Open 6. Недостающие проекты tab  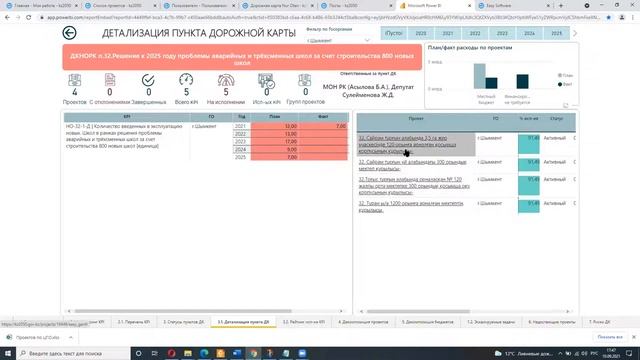552,322
